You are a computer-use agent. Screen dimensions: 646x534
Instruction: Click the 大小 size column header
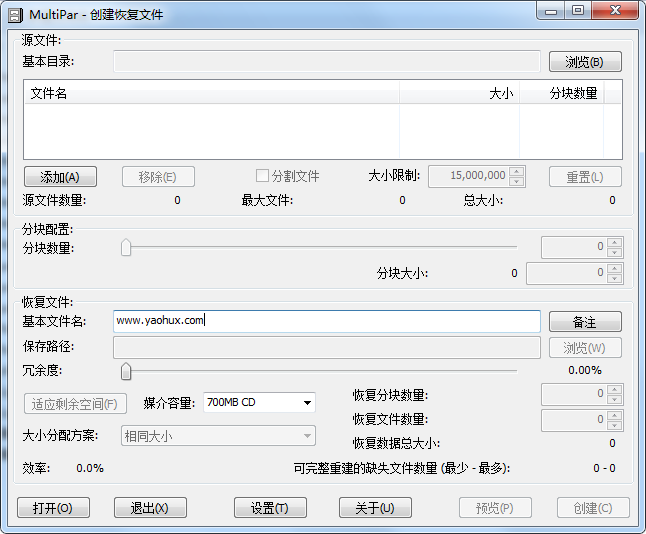[460, 93]
